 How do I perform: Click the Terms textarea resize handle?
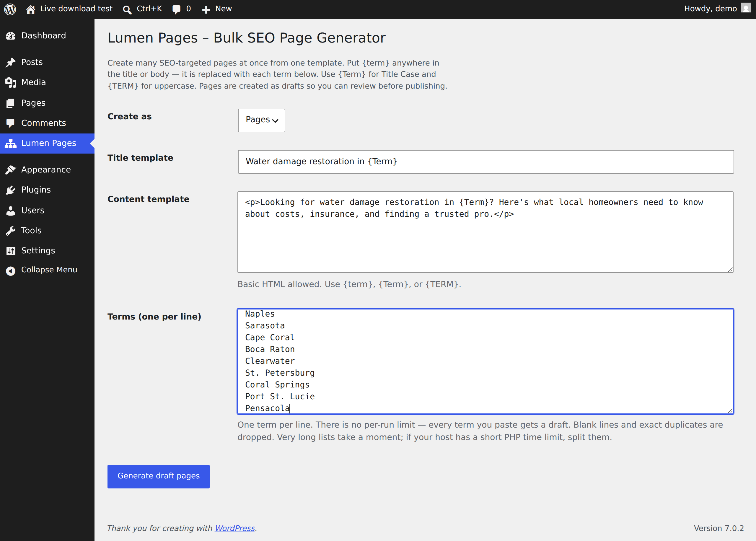[730, 410]
